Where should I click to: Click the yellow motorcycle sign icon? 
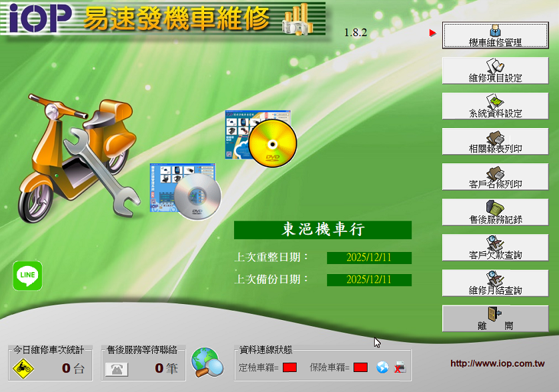click(x=22, y=368)
